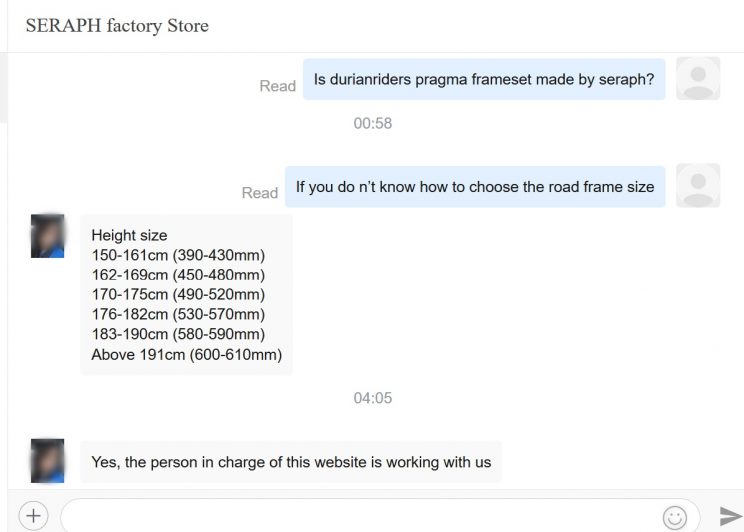Click user avatar next to durianriders question
The width and height of the screenshot is (744, 532).
[698, 78]
